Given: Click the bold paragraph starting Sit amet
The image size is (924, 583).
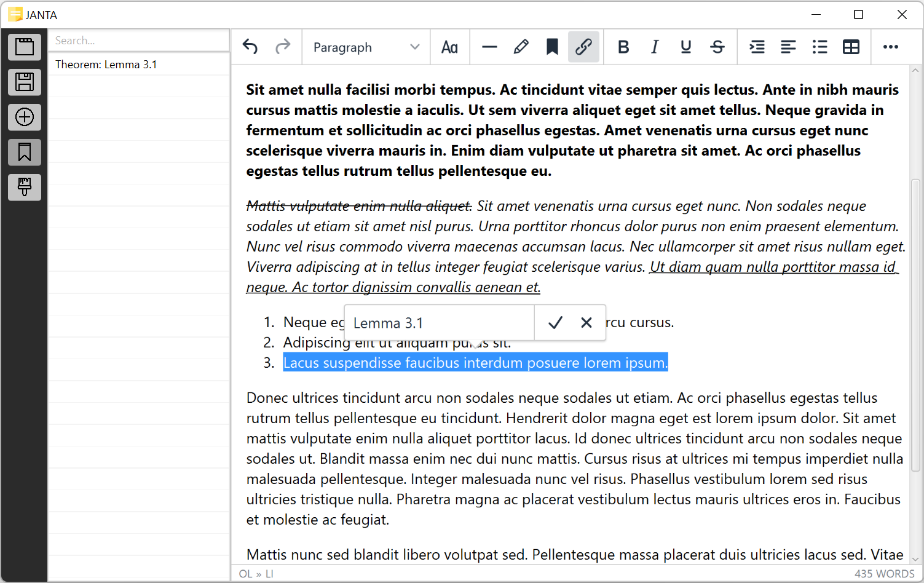Looking at the screenshot, I should (572, 130).
